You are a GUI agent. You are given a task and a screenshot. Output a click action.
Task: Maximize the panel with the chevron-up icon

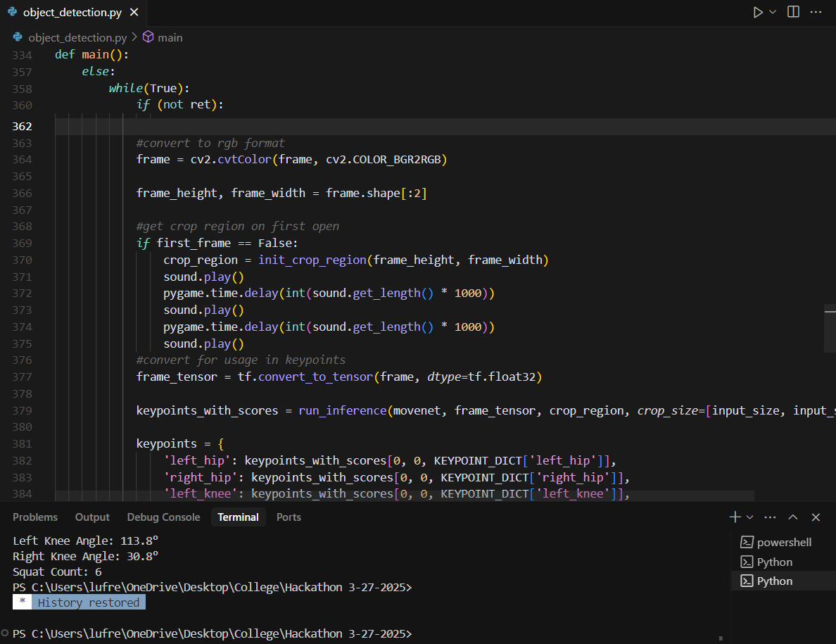click(x=793, y=517)
